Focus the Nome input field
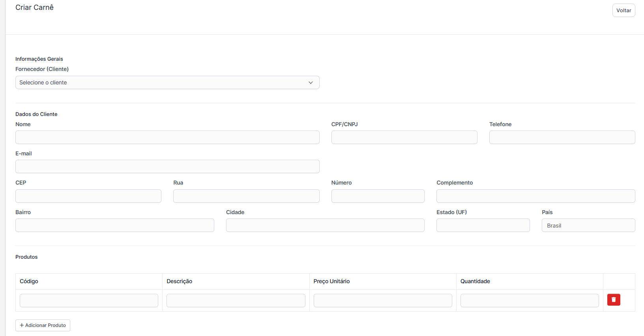 (x=167, y=137)
